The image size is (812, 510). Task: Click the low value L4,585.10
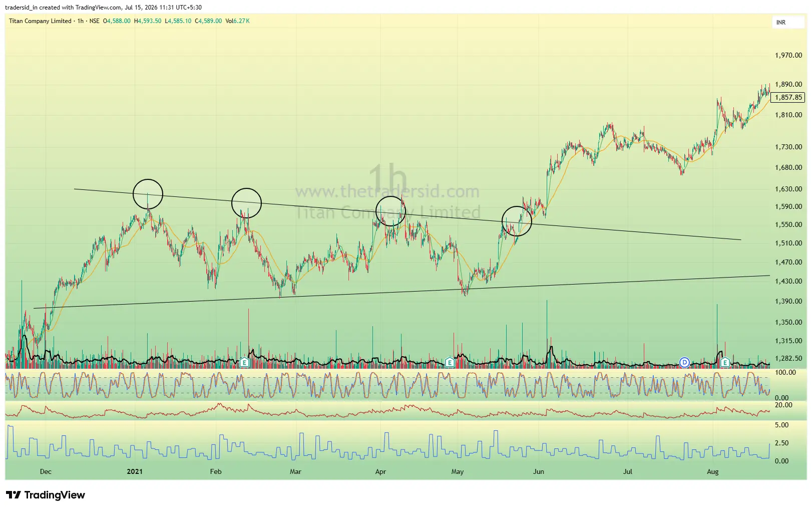[178, 21]
